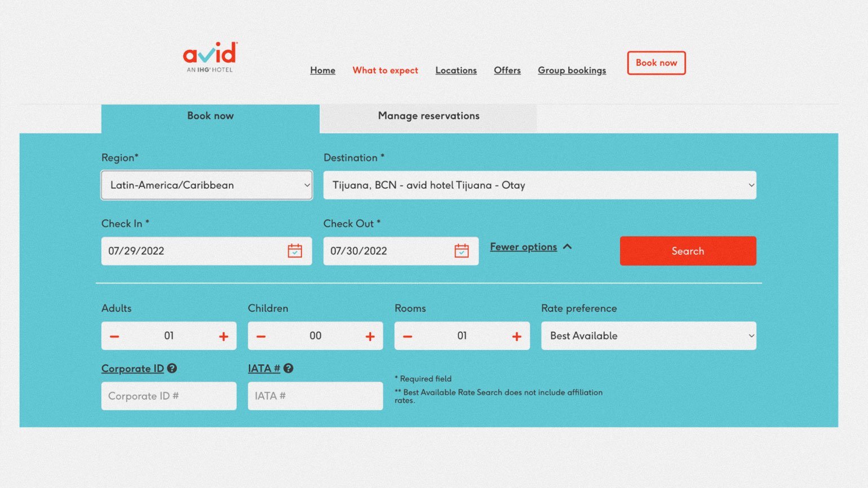This screenshot has height=488, width=868.
Task: Decrease the Adults count with minus
Action: pos(114,336)
